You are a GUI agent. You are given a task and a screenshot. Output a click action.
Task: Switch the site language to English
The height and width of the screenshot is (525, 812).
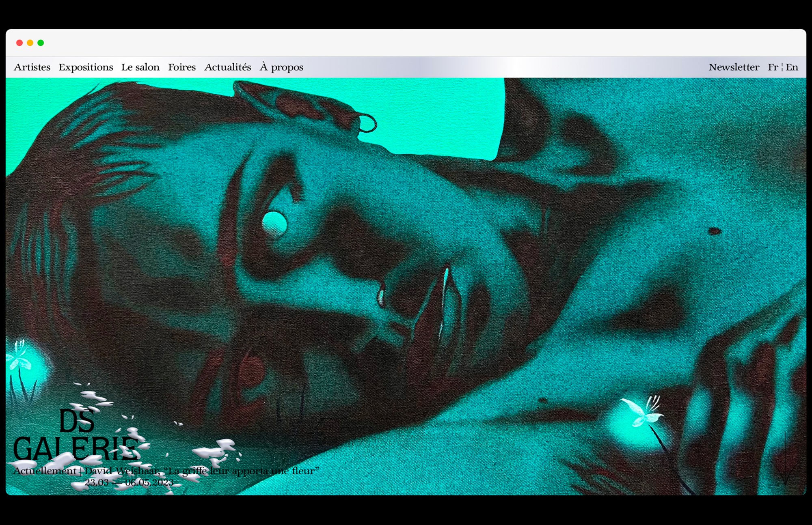[x=791, y=67]
